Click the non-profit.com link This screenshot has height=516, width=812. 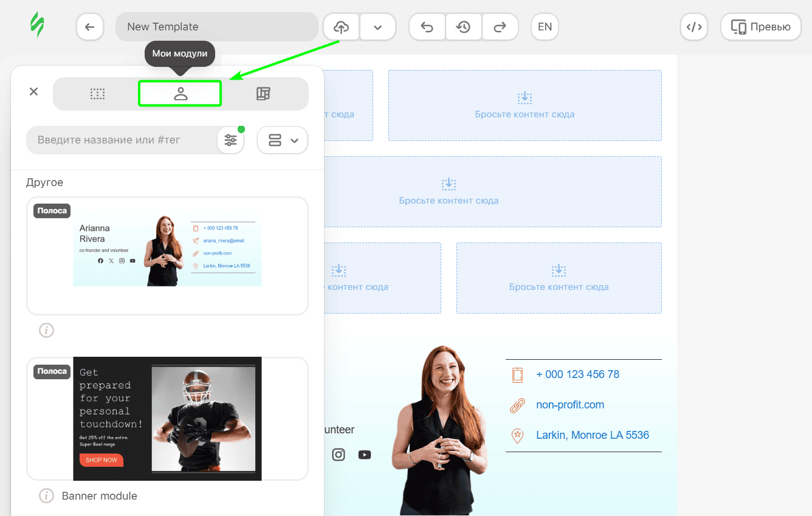(570, 405)
